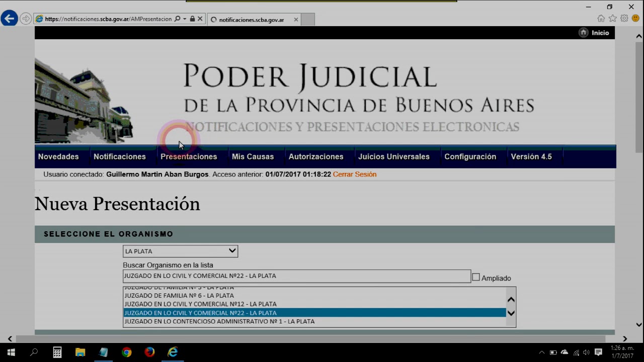644x362 pixels.
Task: Click the smiley feedback icon
Action: coord(635,19)
